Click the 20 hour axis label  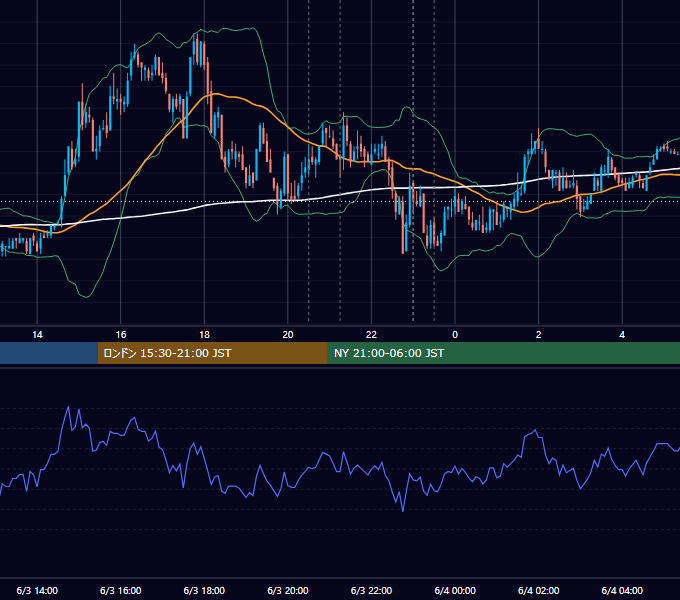coord(288,335)
